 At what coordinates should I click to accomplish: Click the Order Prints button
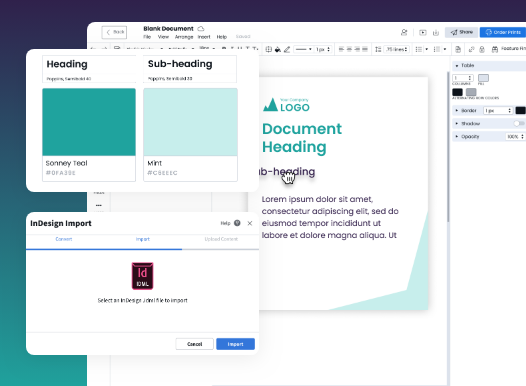[503, 32]
